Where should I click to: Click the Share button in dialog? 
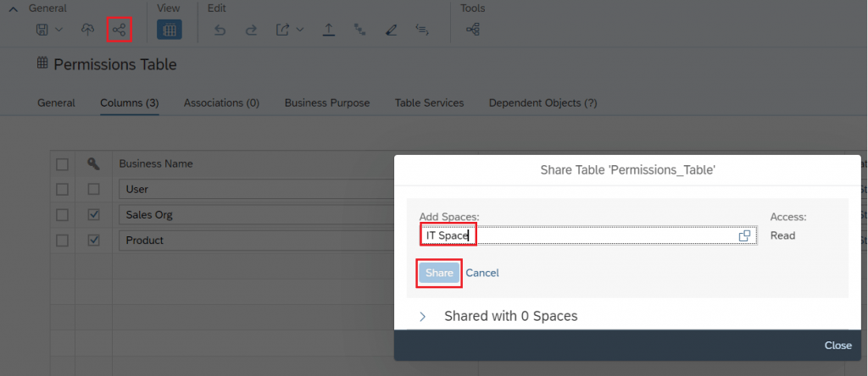point(439,273)
